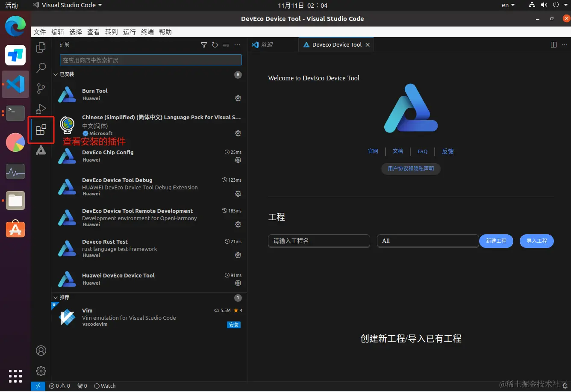Screen dimensions: 571x392
Task: Open the 查看 menu
Action: 94,32
